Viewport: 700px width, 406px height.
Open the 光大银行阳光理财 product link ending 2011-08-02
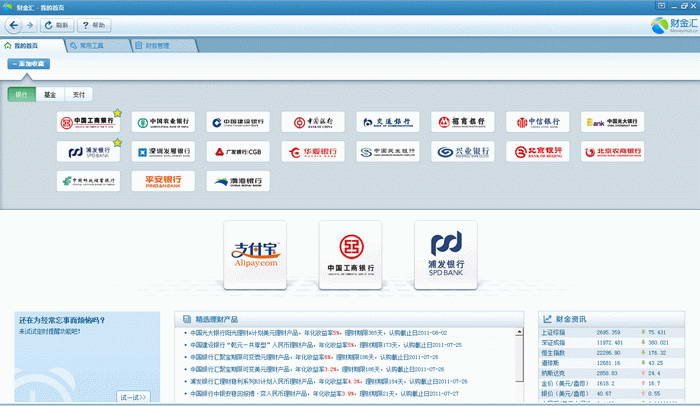pyautogui.click(x=318, y=333)
